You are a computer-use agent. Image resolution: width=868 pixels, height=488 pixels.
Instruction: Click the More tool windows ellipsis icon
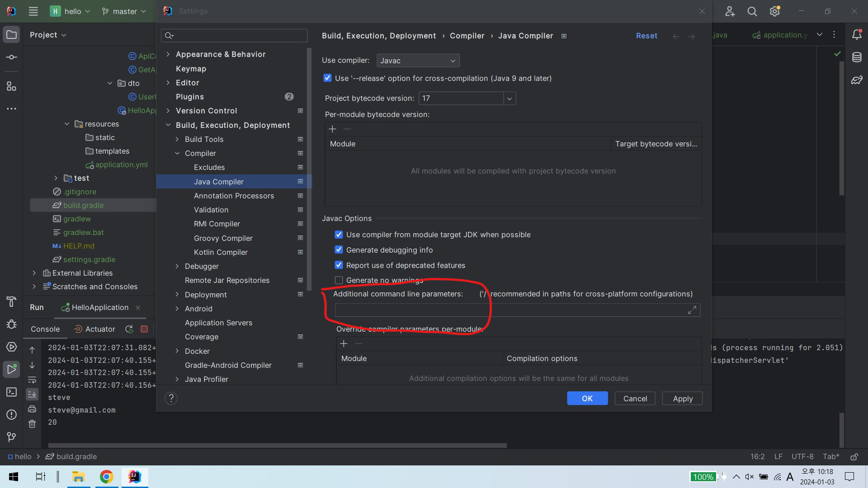(x=11, y=108)
